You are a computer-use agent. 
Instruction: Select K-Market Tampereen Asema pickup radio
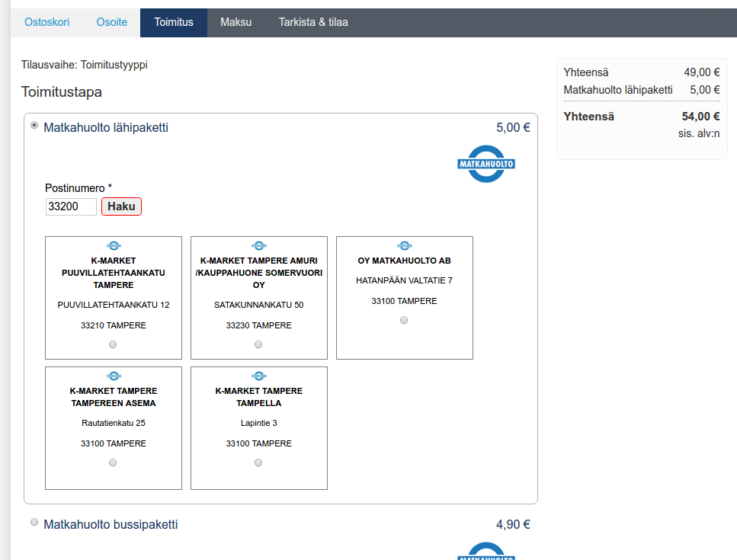coord(113,462)
